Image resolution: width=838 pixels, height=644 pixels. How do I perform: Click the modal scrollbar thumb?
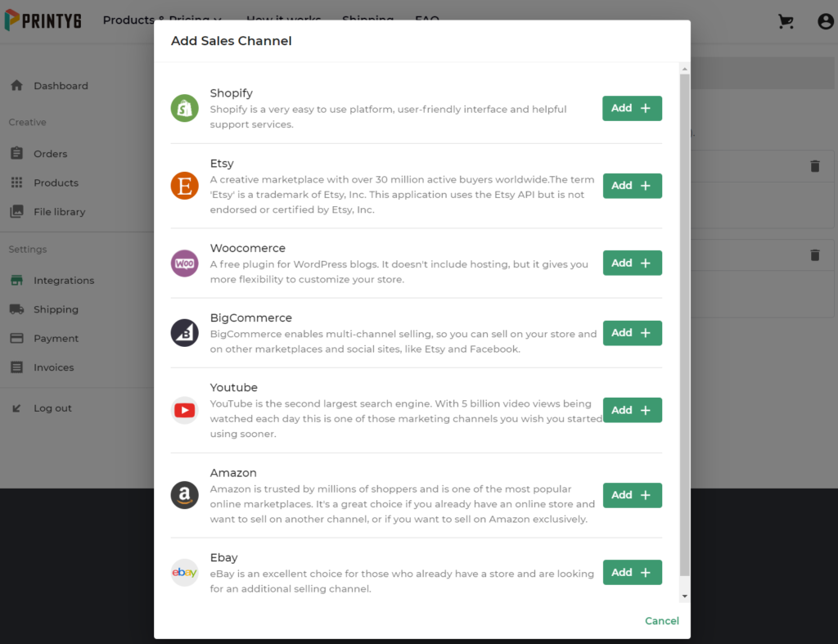coord(684,327)
